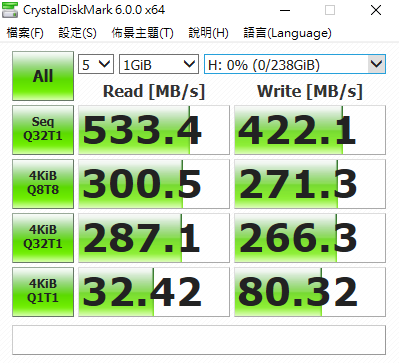Minimize the CrystalDiskMark window
The width and height of the screenshot is (399, 363).
click(x=285, y=10)
